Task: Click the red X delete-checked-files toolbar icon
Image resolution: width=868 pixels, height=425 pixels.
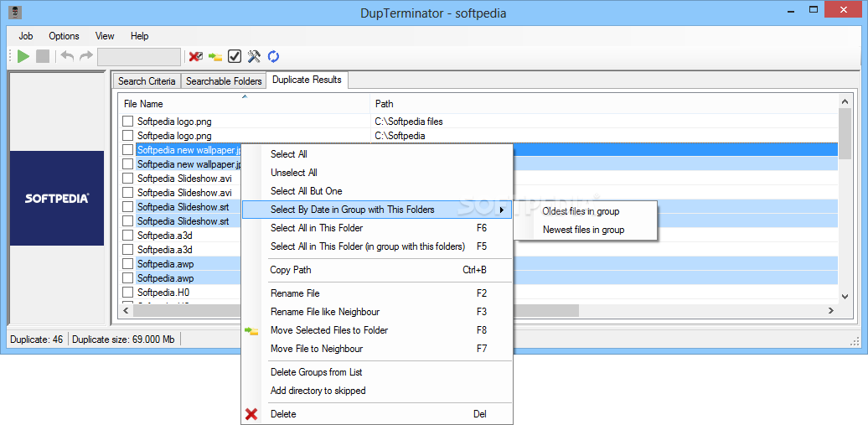Action: point(195,56)
